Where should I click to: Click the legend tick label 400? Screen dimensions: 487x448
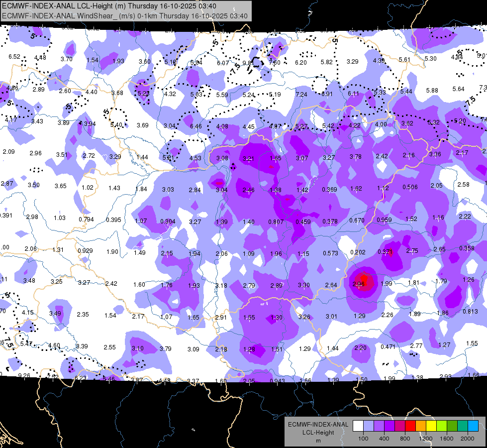(x=384, y=439)
